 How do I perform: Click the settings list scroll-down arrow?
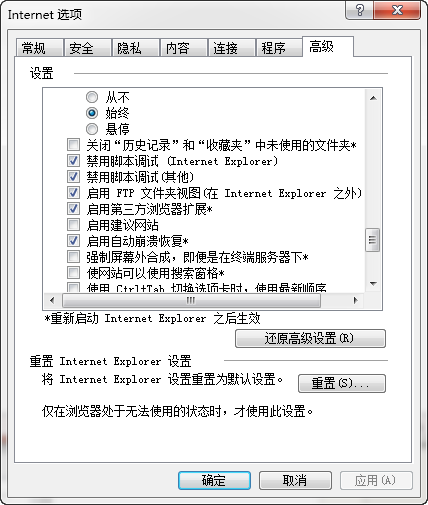click(373, 284)
